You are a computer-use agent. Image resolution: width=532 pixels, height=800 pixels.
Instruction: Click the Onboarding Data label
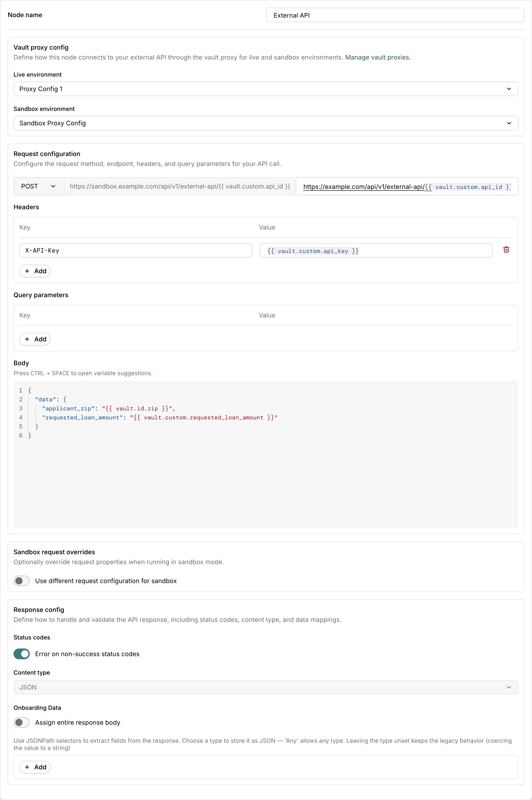[37, 708]
